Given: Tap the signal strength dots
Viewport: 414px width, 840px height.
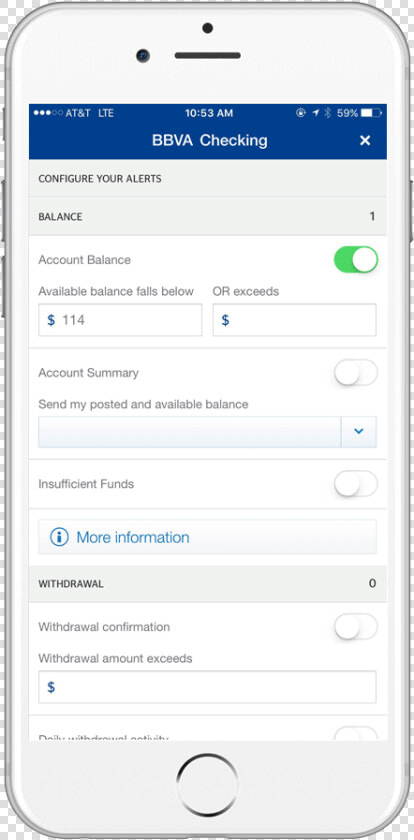Looking at the screenshot, I should pyautogui.click(x=48, y=113).
